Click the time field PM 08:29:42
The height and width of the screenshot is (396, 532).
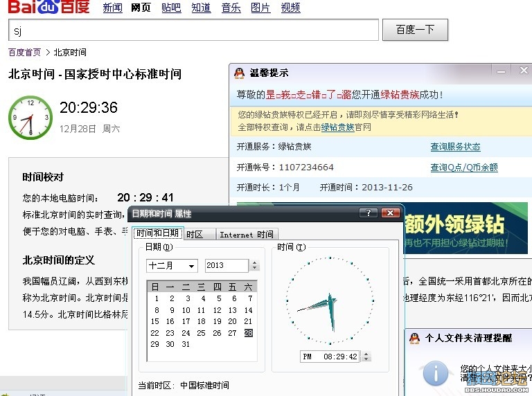click(330, 357)
